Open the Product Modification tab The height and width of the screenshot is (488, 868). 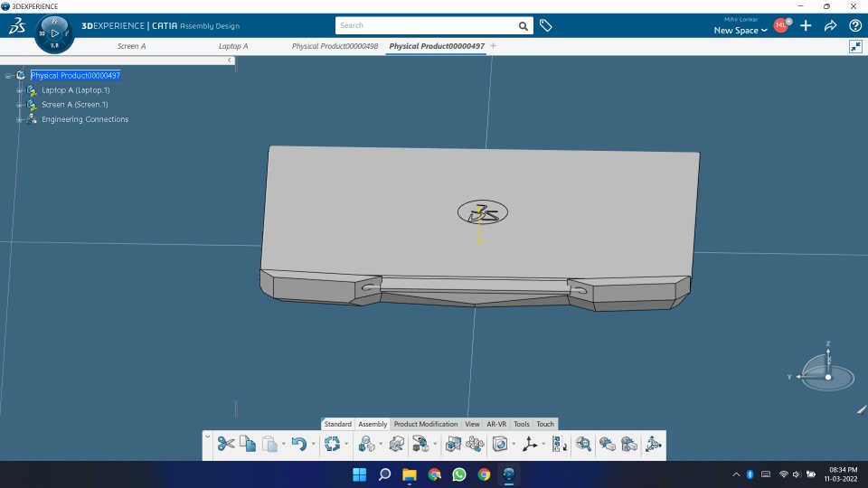click(x=426, y=424)
